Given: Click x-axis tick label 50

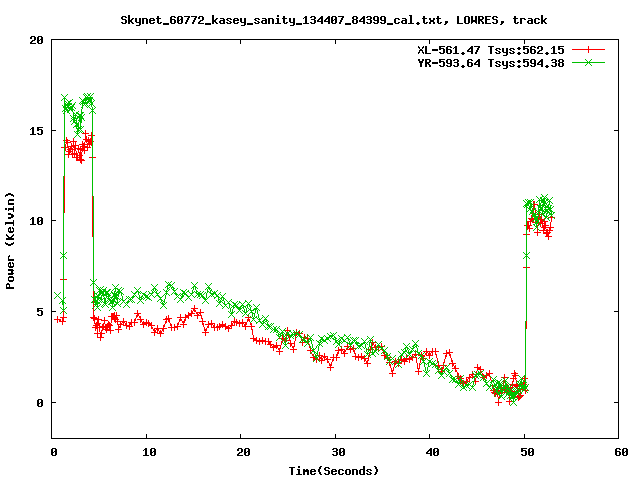Looking at the screenshot, I should 527,452.
